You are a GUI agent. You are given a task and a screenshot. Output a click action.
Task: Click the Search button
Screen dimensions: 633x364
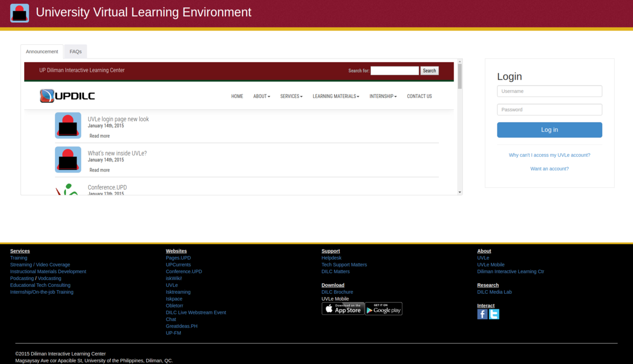coord(429,71)
